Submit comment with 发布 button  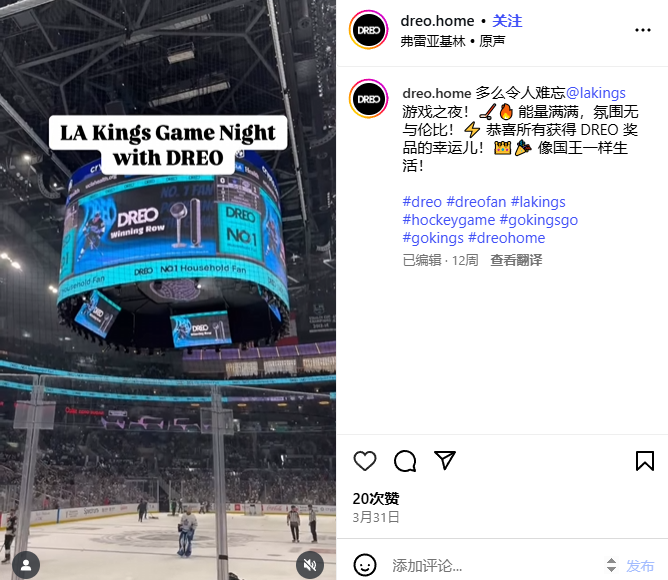coord(640,566)
